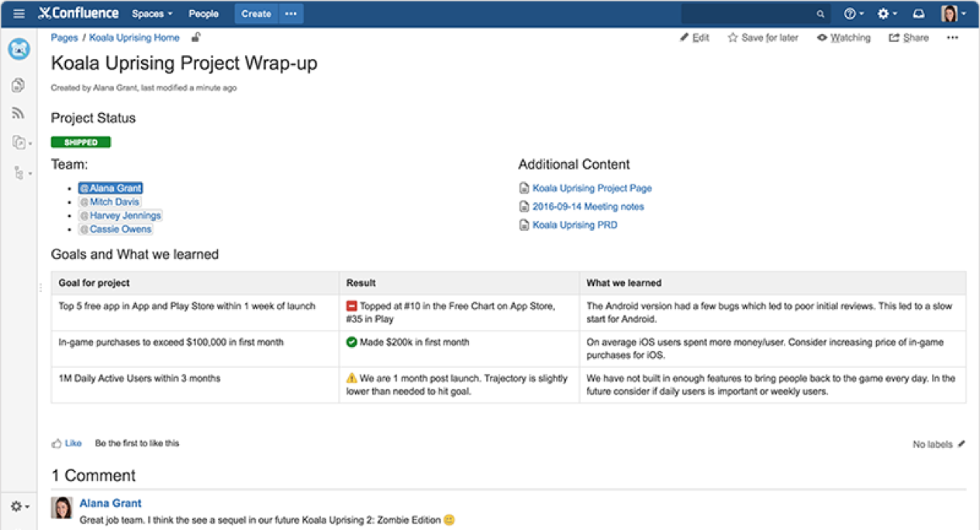Open the Koala Uprising PRD link
This screenshot has height=530, width=980.
575,225
